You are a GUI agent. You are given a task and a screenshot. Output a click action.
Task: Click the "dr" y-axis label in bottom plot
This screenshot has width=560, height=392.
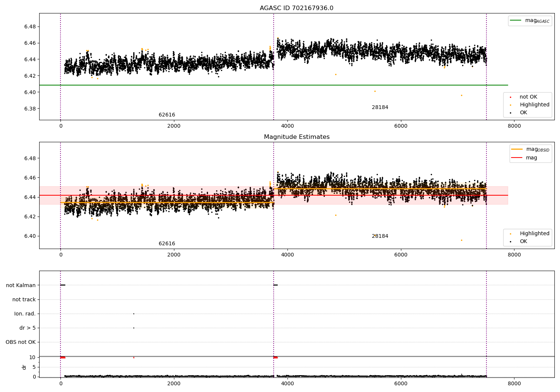(24, 367)
